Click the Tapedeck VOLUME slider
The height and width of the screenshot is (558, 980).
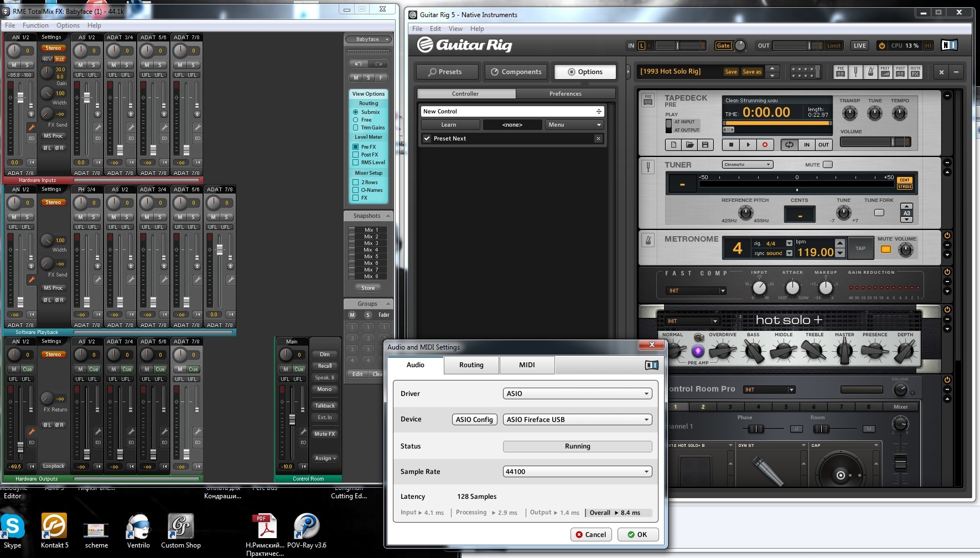click(875, 142)
